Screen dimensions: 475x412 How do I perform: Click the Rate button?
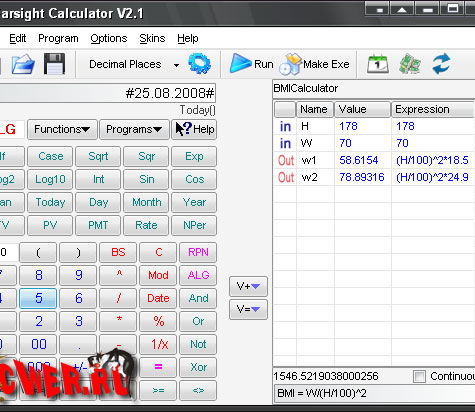point(146,225)
